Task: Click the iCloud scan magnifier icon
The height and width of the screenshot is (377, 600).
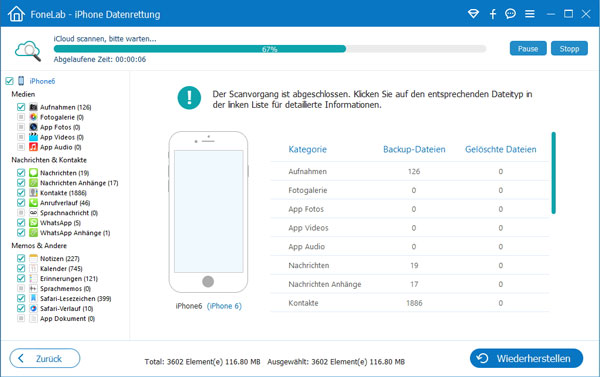Action: coord(28,50)
